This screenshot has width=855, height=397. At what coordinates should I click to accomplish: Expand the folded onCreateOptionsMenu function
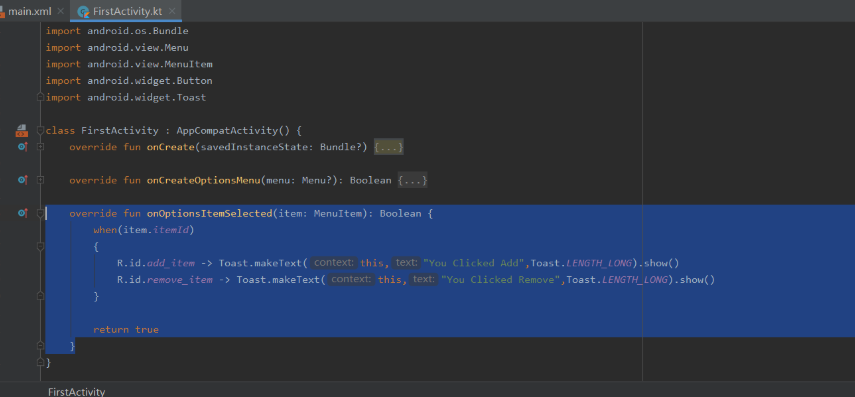click(x=40, y=180)
